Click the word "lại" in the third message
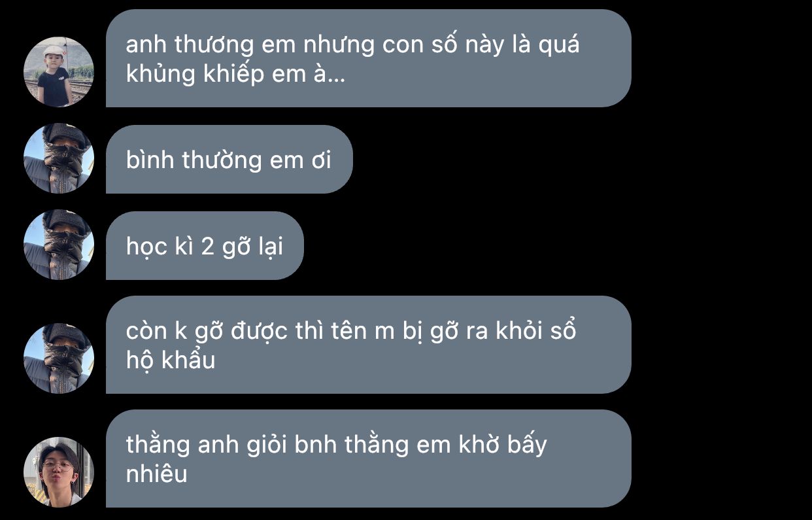The height and width of the screenshot is (520, 812). click(x=271, y=247)
